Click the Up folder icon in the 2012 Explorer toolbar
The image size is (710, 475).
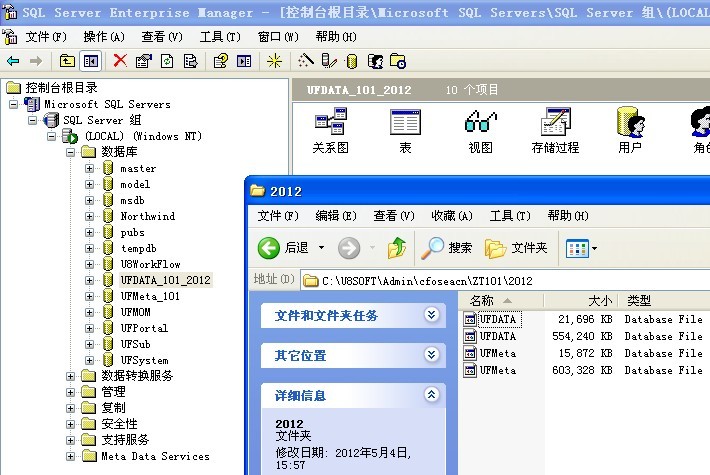397,248
